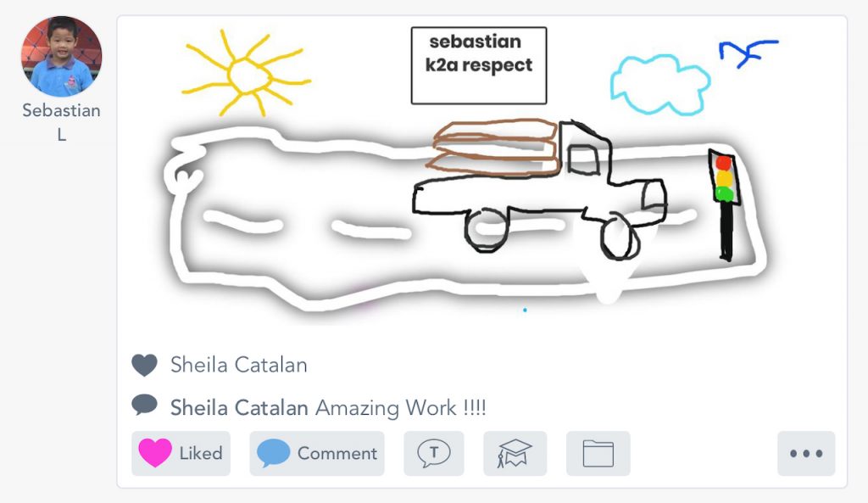Click the brown planks on the truck
868x503 pixels.
tap(495, 147)
